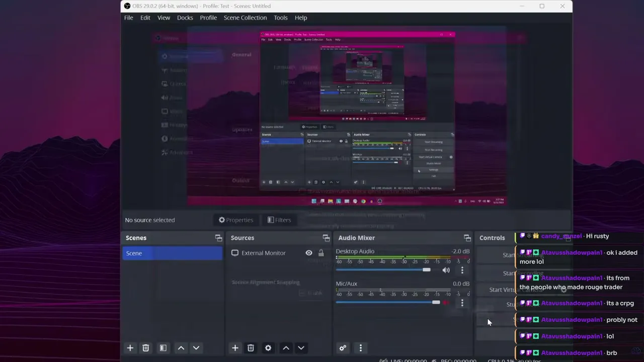
Task: Pop out the Scenes dock
Action: [218, 238]
